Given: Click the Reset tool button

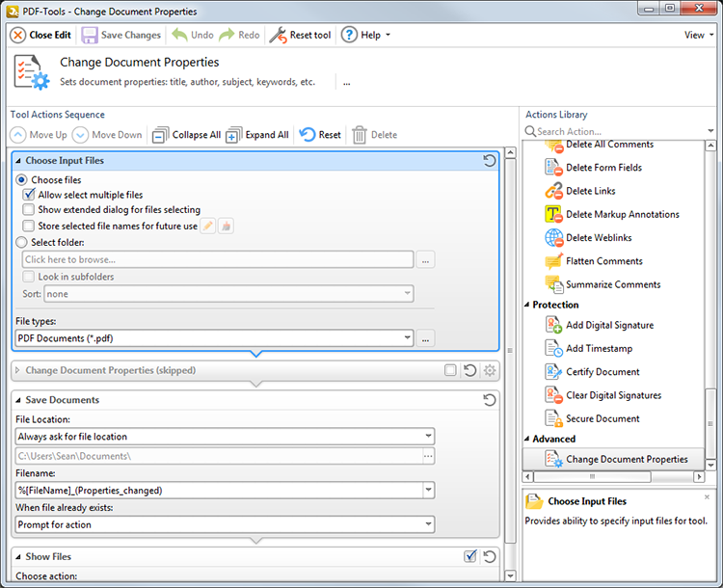Looking at the screenshot, I should (300, 35).
